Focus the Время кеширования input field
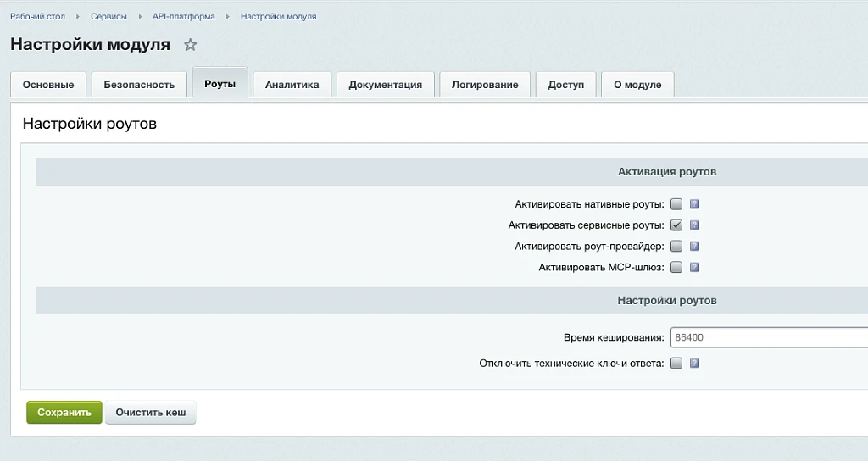The width and height of the screenshot is (868, 461). pos(769,337)
